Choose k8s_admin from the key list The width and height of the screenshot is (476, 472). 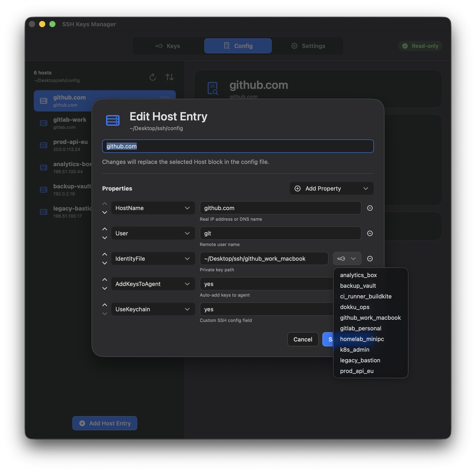pos(370,350)
